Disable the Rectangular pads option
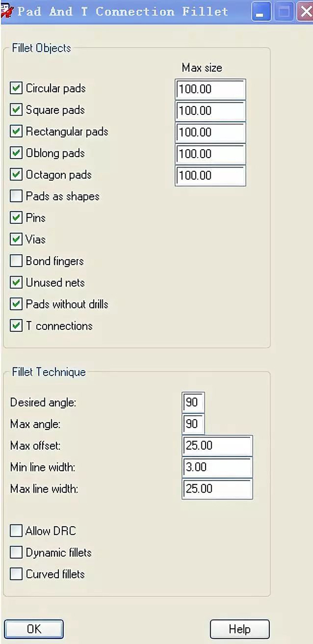Viewport: 313px width, 644px height. click(x=16, y=132)
